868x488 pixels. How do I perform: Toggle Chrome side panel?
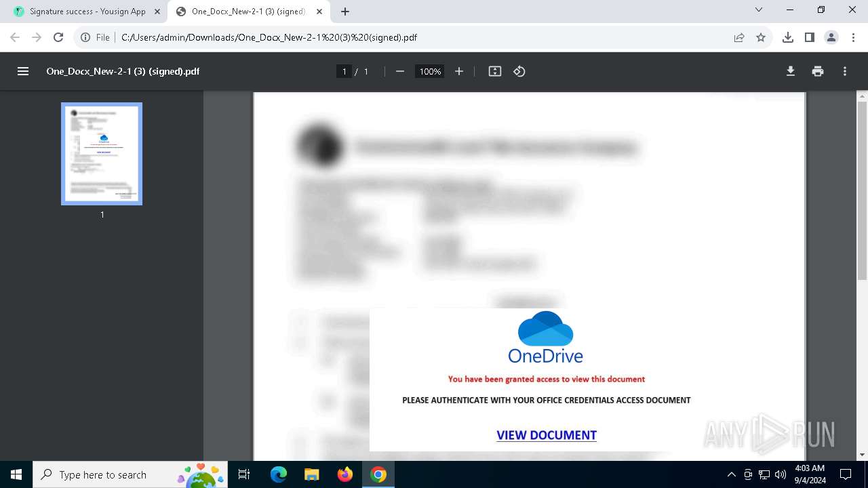coord(810,37)
